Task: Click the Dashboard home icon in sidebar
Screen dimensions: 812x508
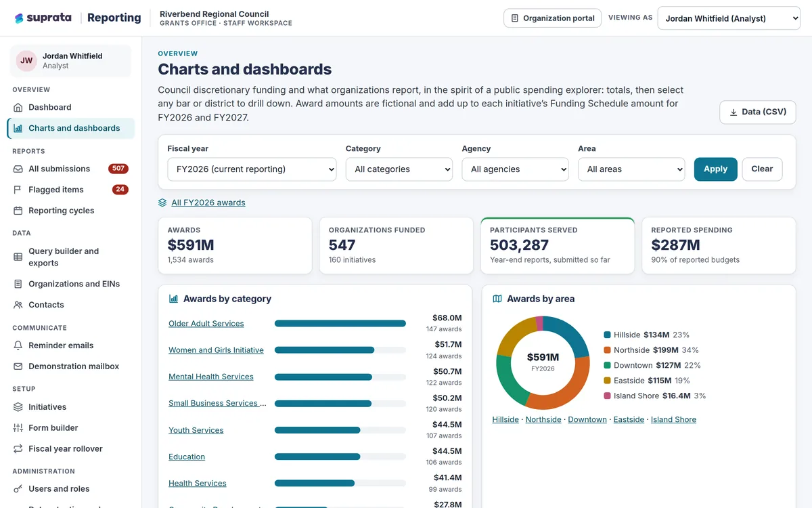Action: click(x=18, y=107)
